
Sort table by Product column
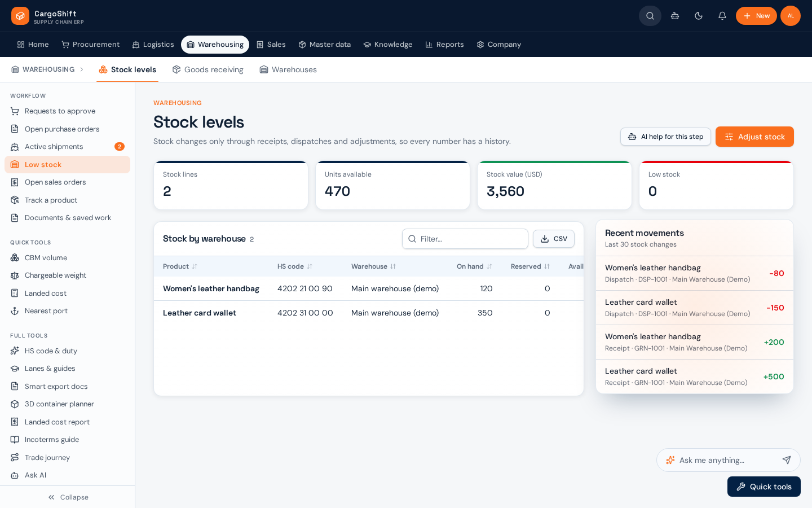pos(180,266)
